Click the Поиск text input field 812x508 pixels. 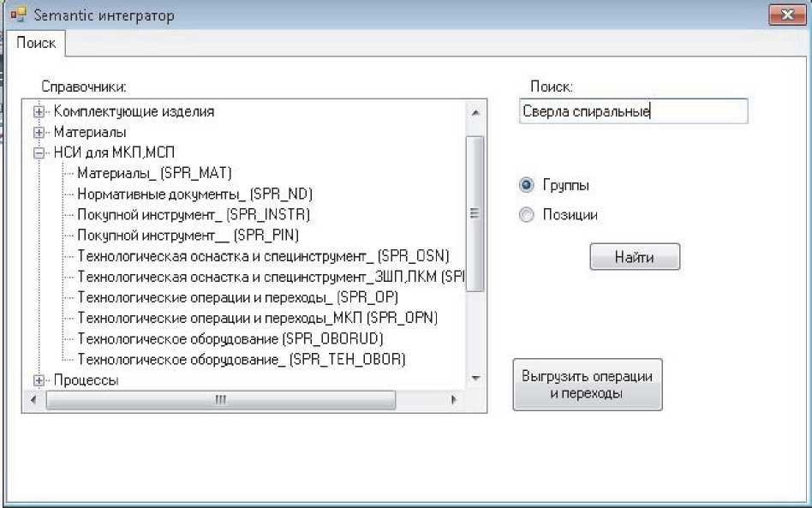632,111
